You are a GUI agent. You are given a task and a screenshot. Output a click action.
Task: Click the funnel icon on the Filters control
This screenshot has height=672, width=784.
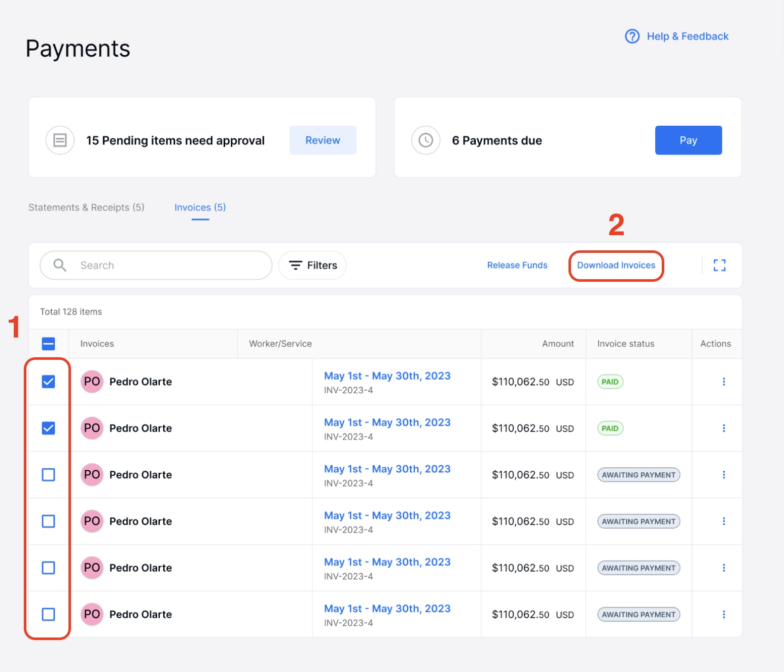tap(296, 265)
